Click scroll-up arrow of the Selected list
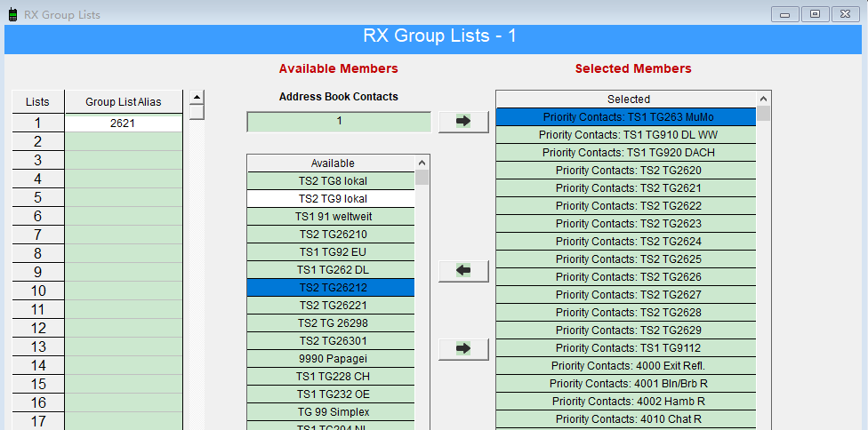 click(763, 99)
